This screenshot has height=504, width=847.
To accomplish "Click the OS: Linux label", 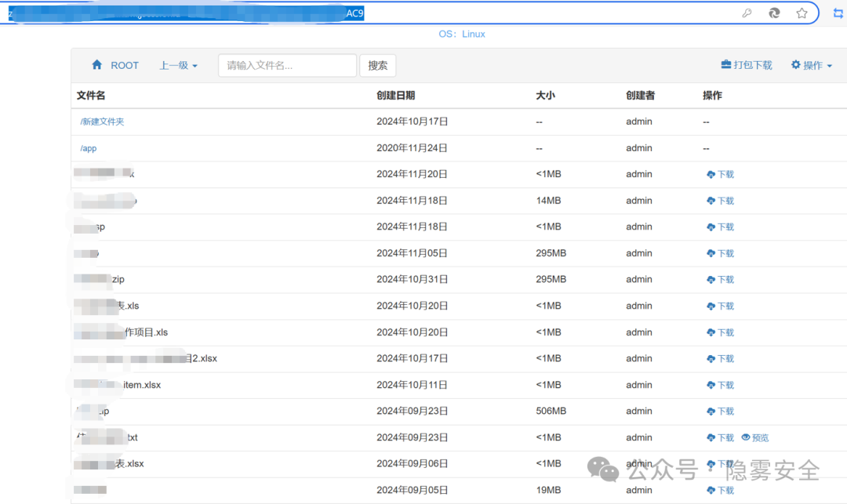I will click(462, 34).
